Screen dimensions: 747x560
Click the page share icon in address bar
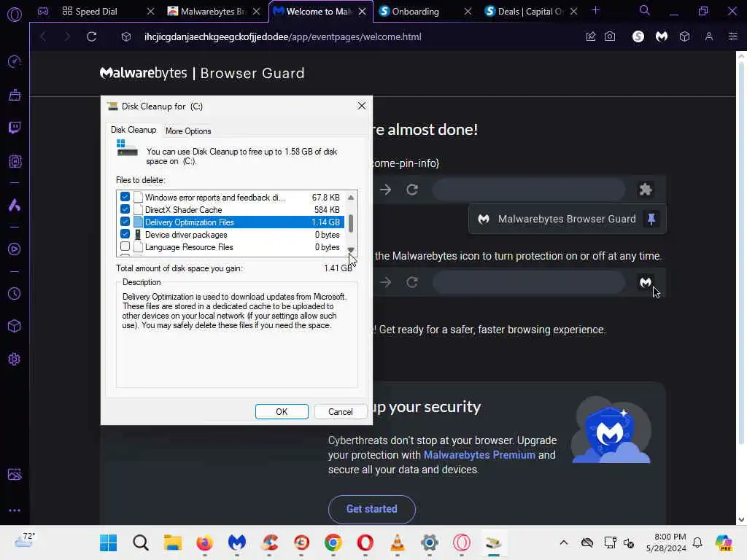point(591,36)
